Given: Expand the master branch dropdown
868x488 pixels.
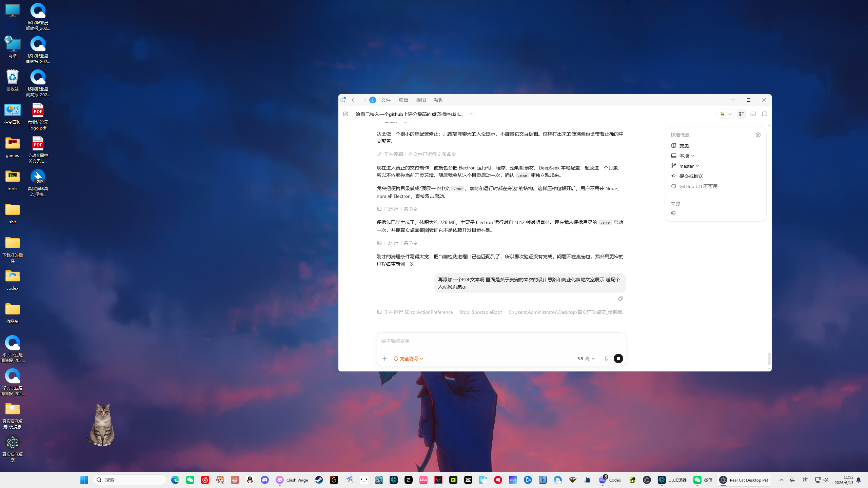Looking at the screenshot, I should pyautogui.click(x=685, y=166).
